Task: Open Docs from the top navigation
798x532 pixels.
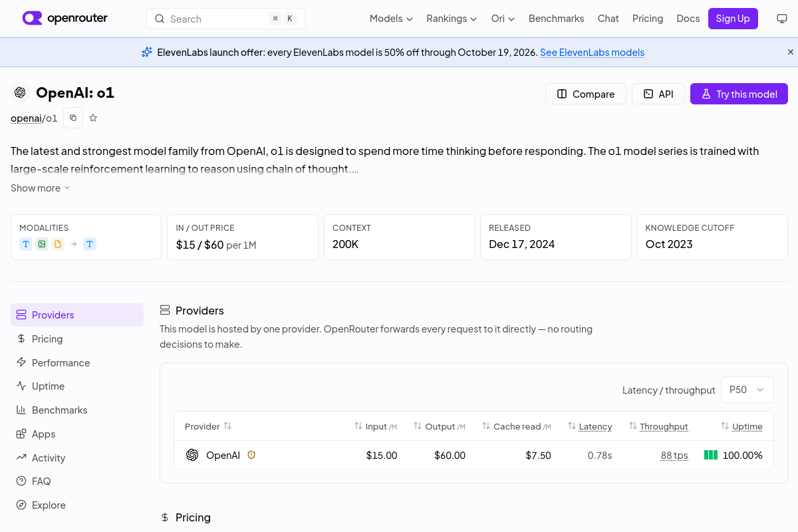Action: point(688,19)
